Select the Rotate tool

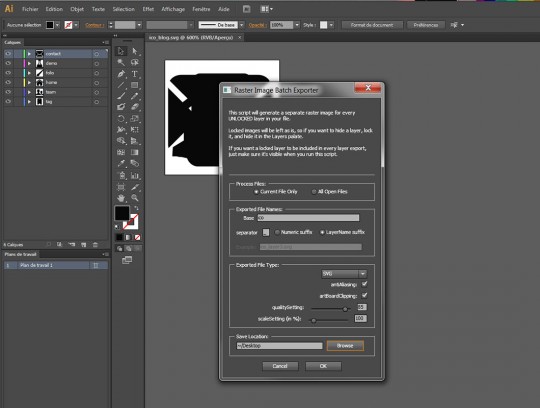(121, 119)
